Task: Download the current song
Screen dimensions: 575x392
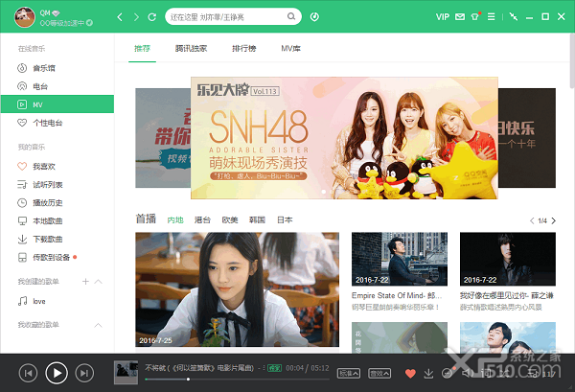Action: [x=428, y=374]
